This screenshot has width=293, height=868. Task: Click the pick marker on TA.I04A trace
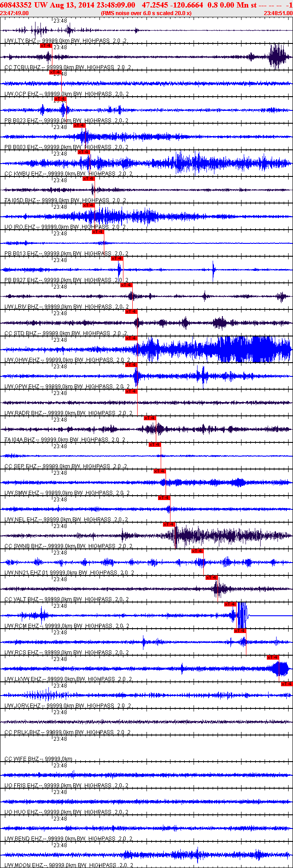pyautogui.click(x=150, y=418)
